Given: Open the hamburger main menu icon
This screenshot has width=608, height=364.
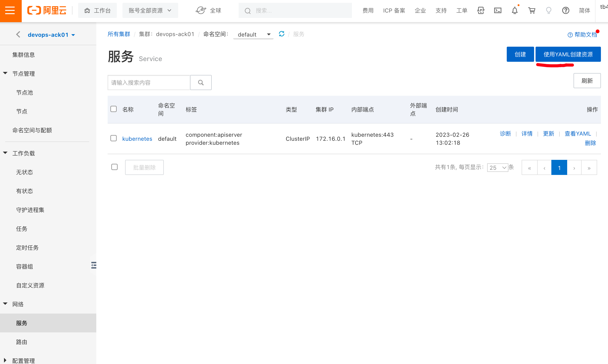Looking at the screenshot, I should point(10,11).
